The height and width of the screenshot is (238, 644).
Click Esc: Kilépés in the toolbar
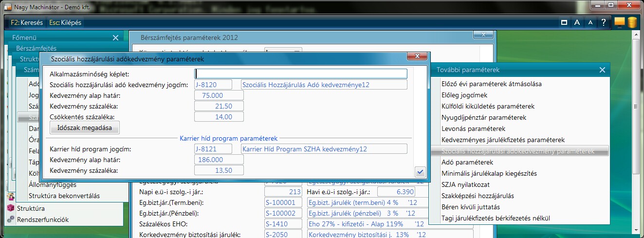click(65, 22)
